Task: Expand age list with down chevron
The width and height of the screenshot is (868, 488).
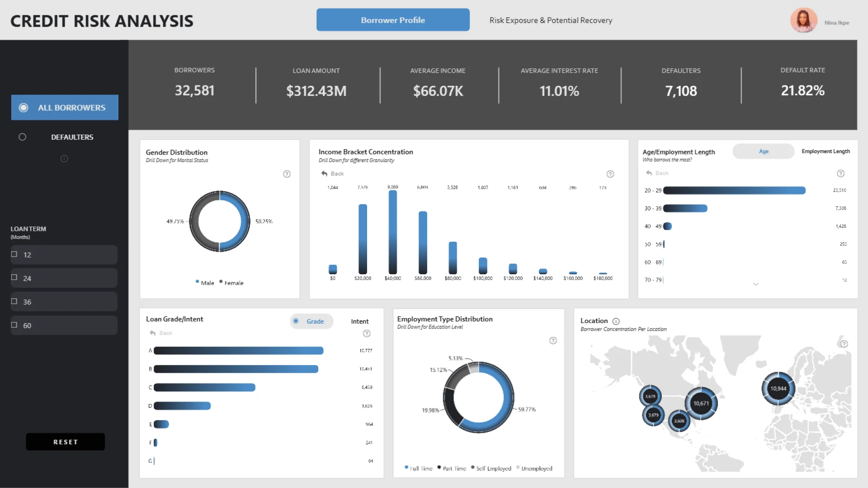Action: click(755, 284)
